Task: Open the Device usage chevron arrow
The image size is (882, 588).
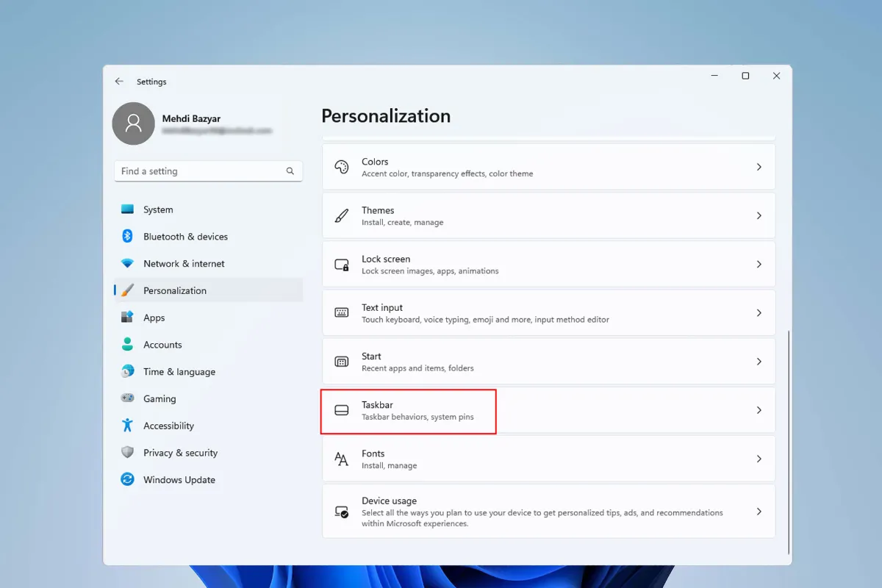Action: click(x=759, y=512)
